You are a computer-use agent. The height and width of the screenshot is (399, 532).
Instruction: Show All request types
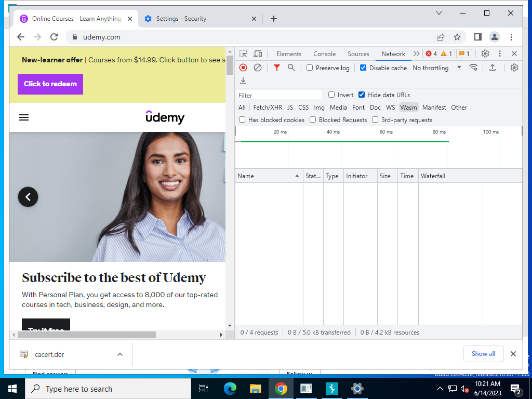point(242,107)
